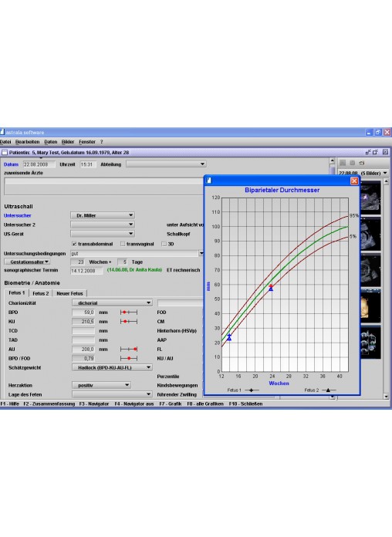Open the Untersucher dropdown showing Dr. Miller
Viewport: 392px width, 537px height.
103,215
